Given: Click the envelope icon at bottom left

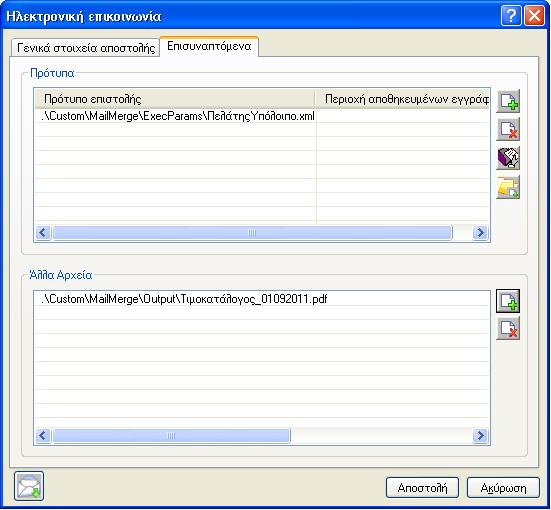Looking at the screenshot, I should tap(29, 486).
